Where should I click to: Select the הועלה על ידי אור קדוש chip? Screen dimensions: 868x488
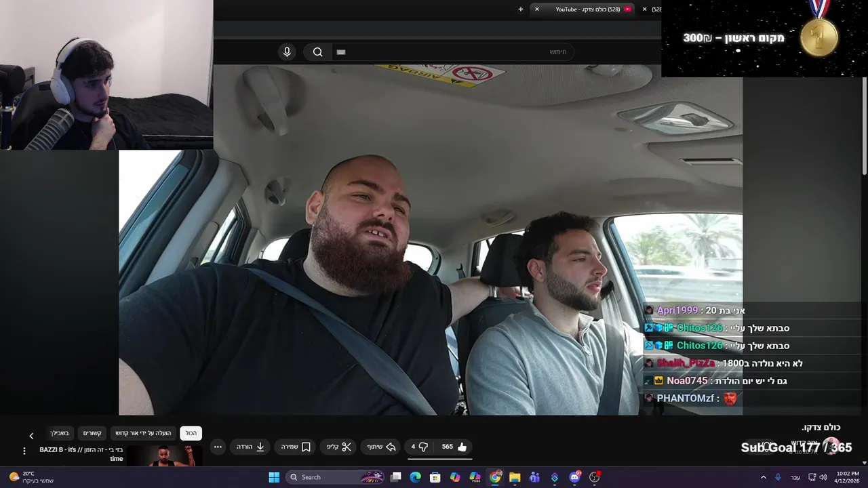(143, 433)
